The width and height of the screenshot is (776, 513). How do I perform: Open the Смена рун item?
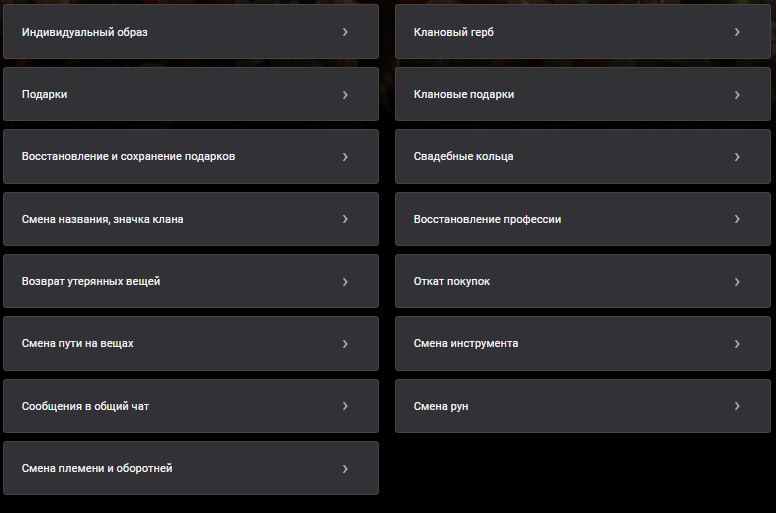click(x=582, y=406)
